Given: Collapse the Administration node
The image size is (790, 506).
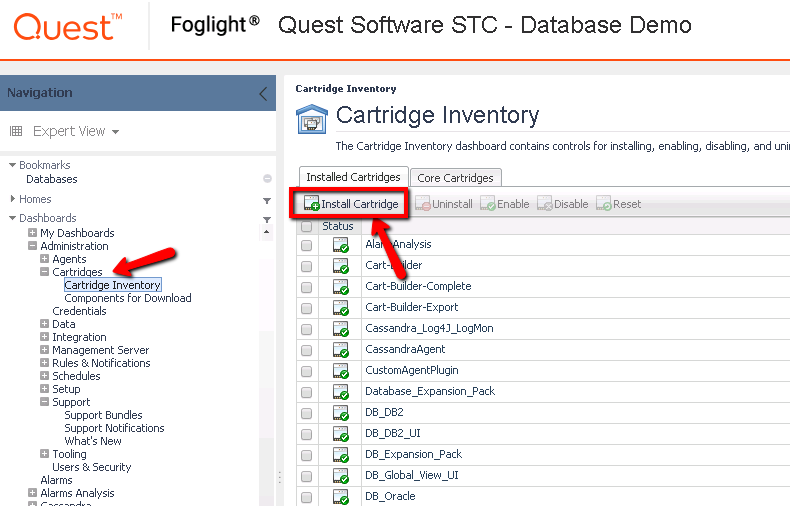Looking at the screenshot, I should coord(32,245).
